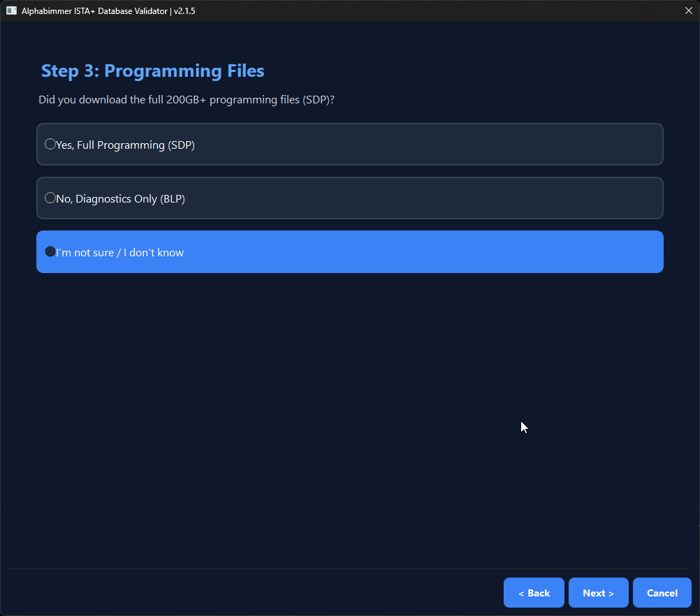Click the app icon in the title bar
This screenshot has height=616, width=700.
coord(11,10)
